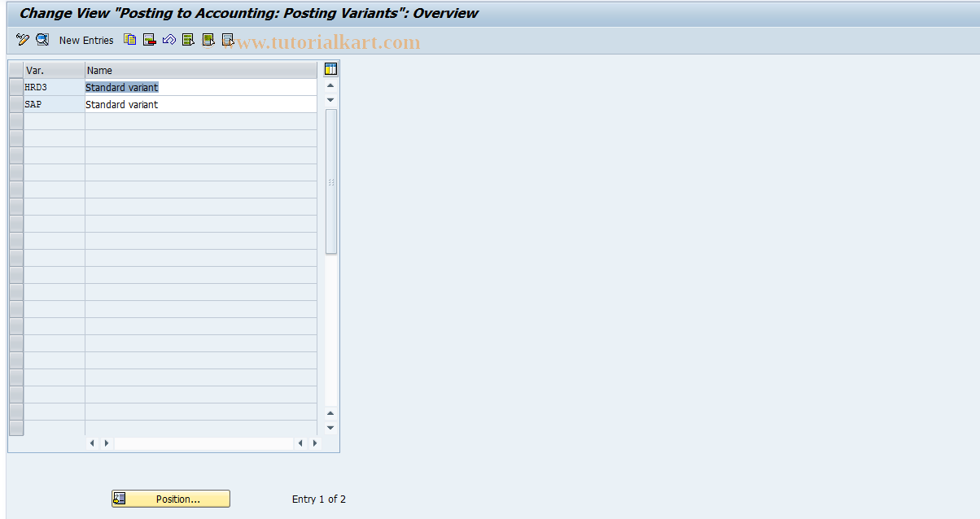Open the Details magnifier icon
Image resolution: width=980 pixels, height=519 pixels.
coord(42,39)
